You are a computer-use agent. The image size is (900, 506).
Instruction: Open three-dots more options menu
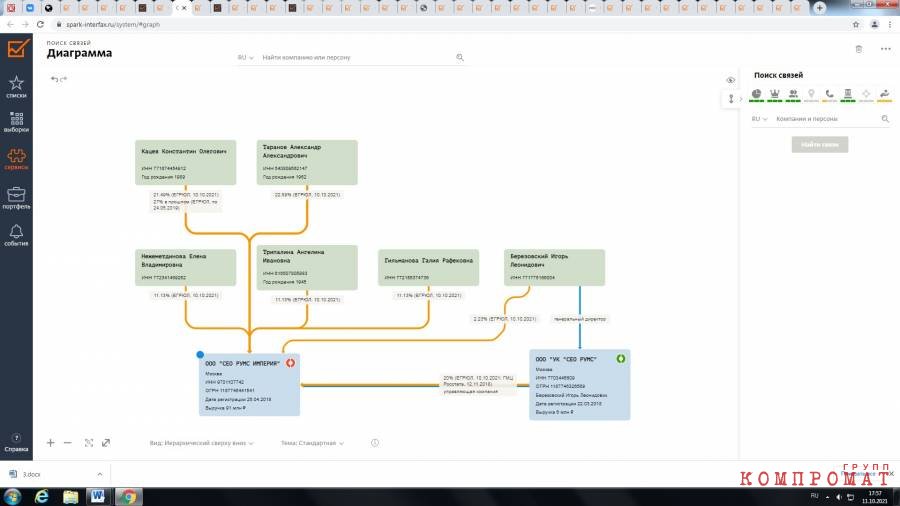pyautogui.click(x=886, y=49)
